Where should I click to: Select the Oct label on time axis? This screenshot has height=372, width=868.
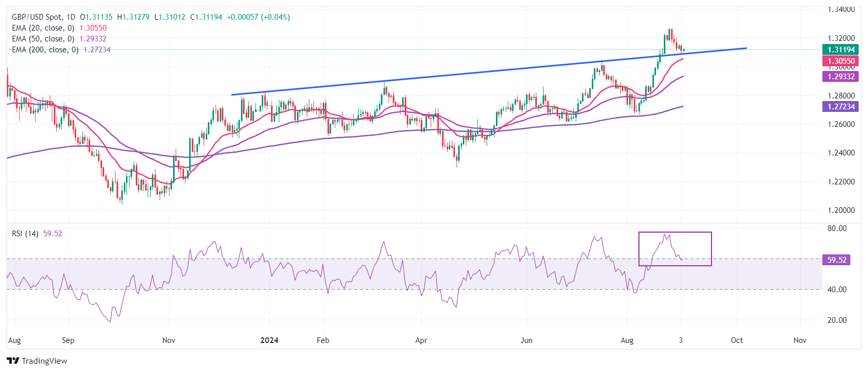[736, 340]
